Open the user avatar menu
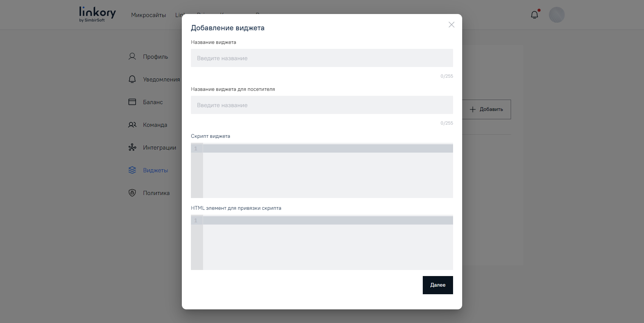 point(556,15)
